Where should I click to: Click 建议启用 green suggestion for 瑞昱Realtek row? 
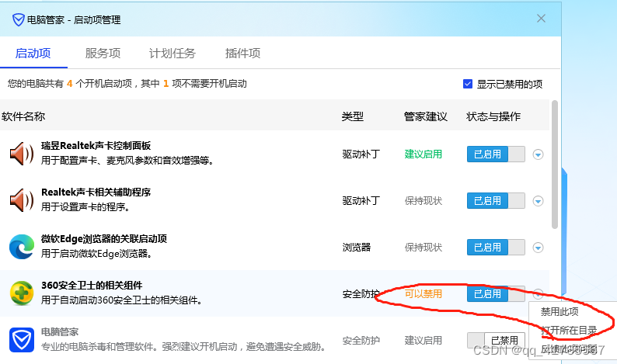coord(424,154)
